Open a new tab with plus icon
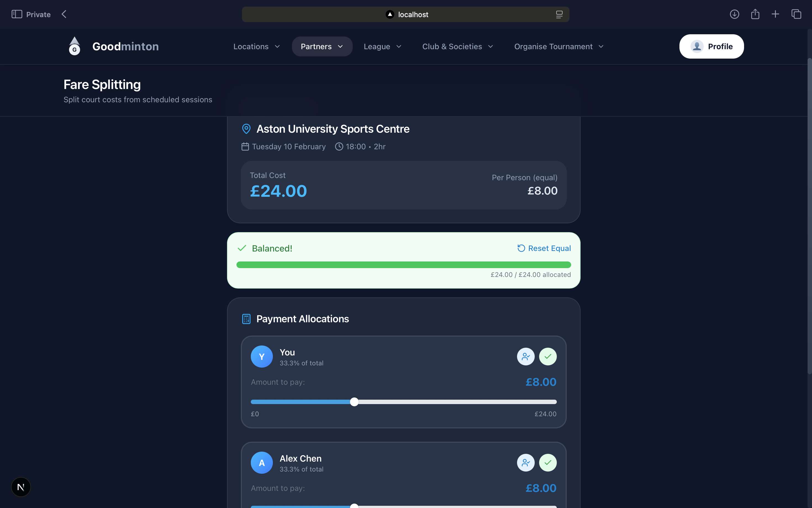Viewport: 812px width, 508px height. (775, 14)
